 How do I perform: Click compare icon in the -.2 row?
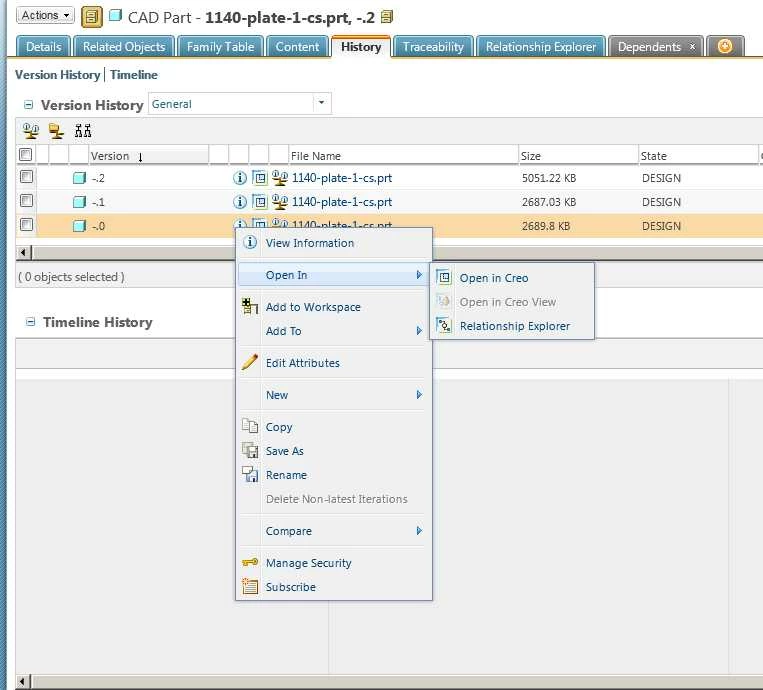tap(280, 178)
